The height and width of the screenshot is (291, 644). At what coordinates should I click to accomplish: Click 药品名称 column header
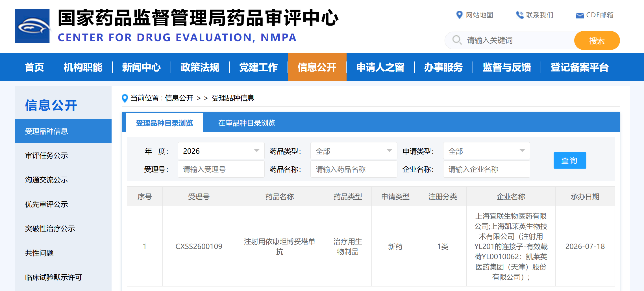(x=280, y=197)
